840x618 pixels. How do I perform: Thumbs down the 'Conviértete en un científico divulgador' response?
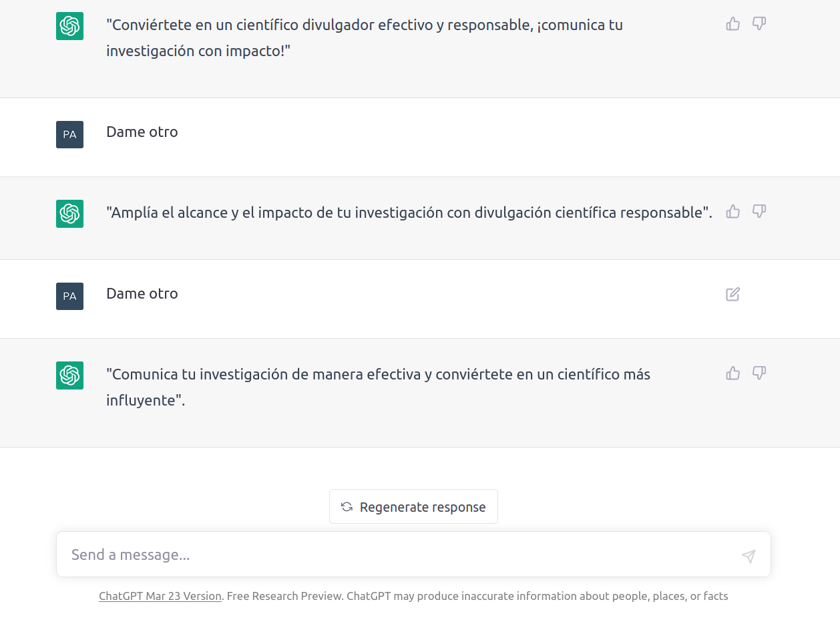(x=759, y=24)
